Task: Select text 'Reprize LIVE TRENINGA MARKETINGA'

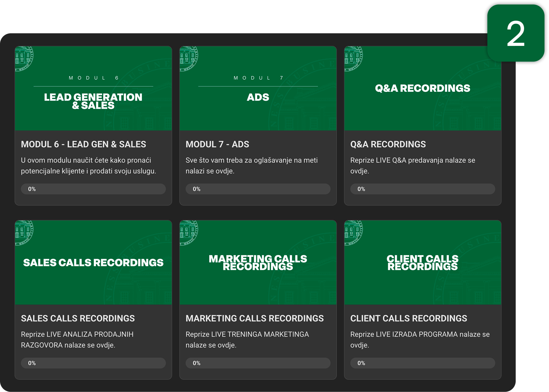Action: (x=247, y=334)
